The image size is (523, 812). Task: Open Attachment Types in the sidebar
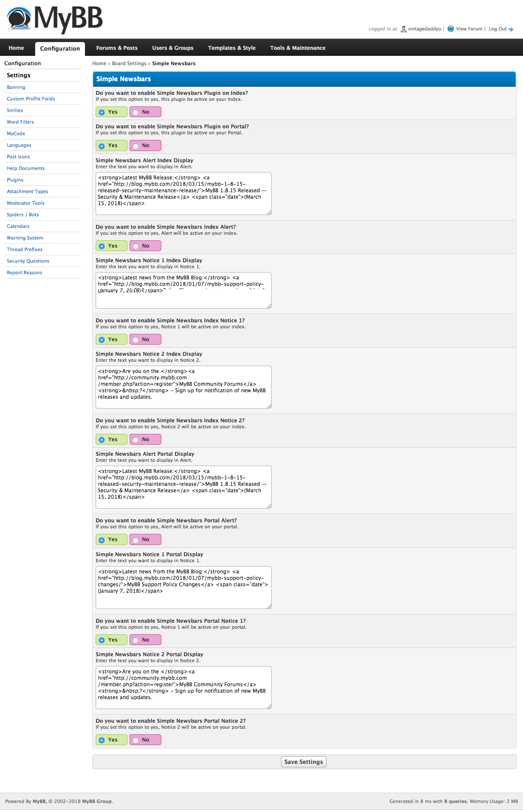27,191
